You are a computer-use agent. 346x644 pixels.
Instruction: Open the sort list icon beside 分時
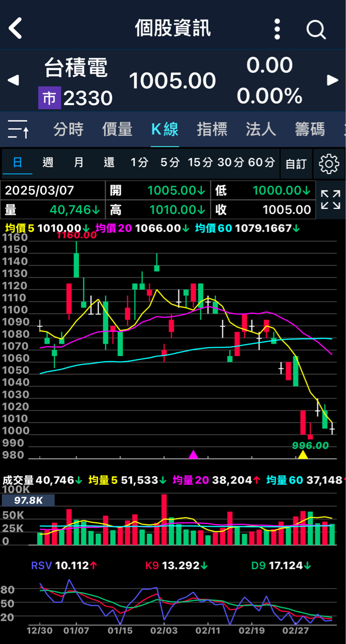click(19, 130)
